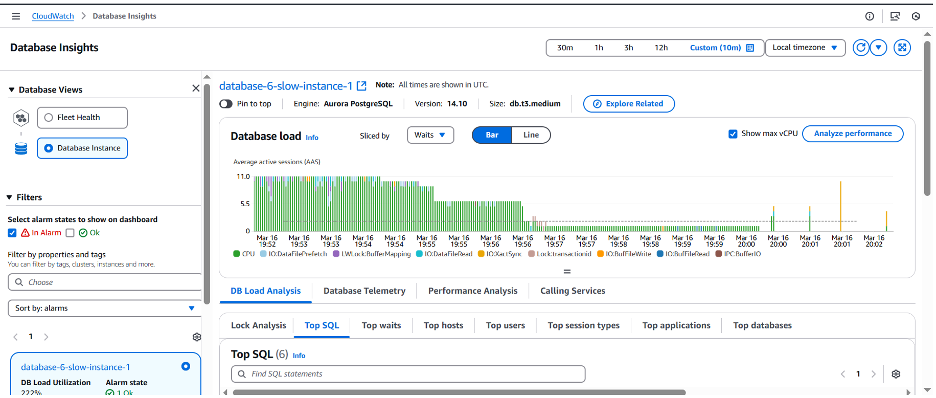This screenshot has width=936, height=398.
Task: Close the Database Views side panel
Action: pyautogui.click(x=196, y=88)
